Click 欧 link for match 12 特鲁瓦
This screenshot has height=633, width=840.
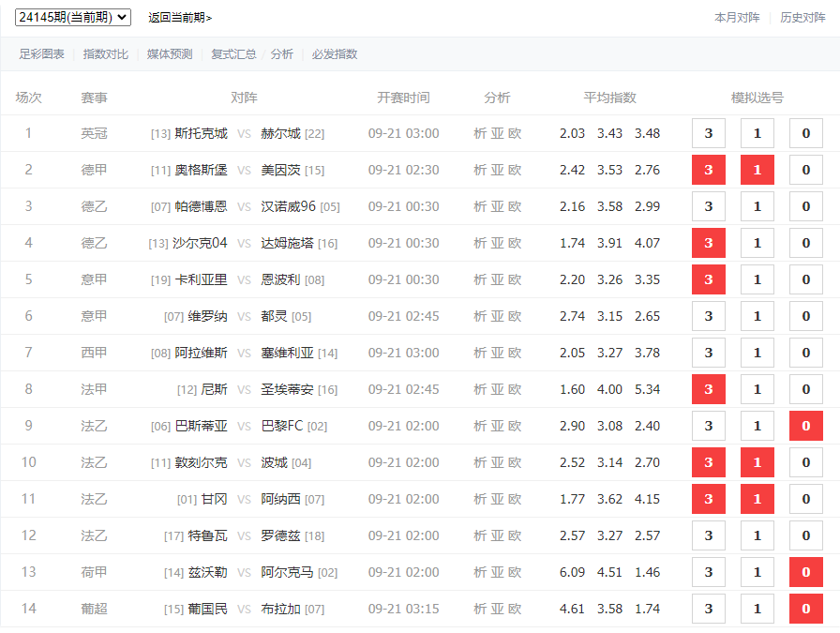(515, 535)
